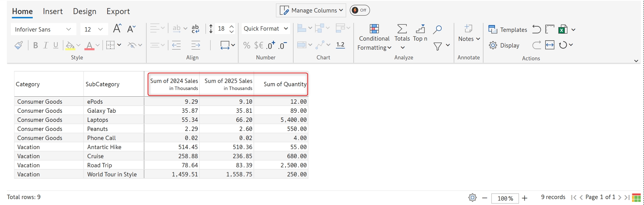Open the Totals sigma tool
The height and width of the screenshot is (205, 644).
tap(402, 29)
